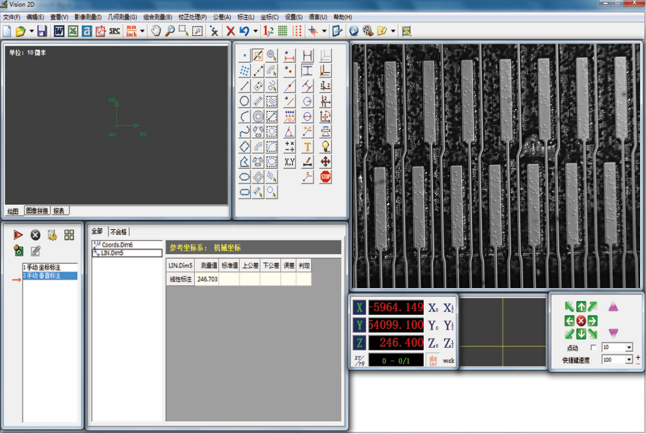Click the Save floppy disk icon

click(x=42, y=32)
